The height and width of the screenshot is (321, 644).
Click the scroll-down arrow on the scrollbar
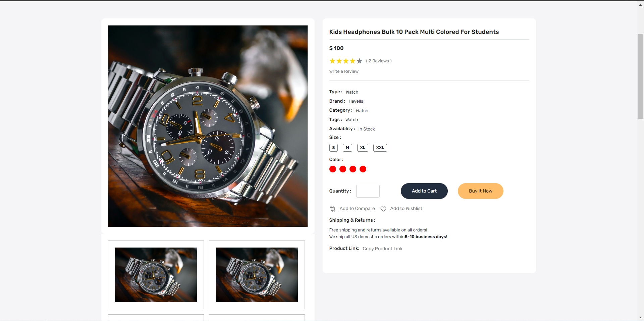coord(640,317)
